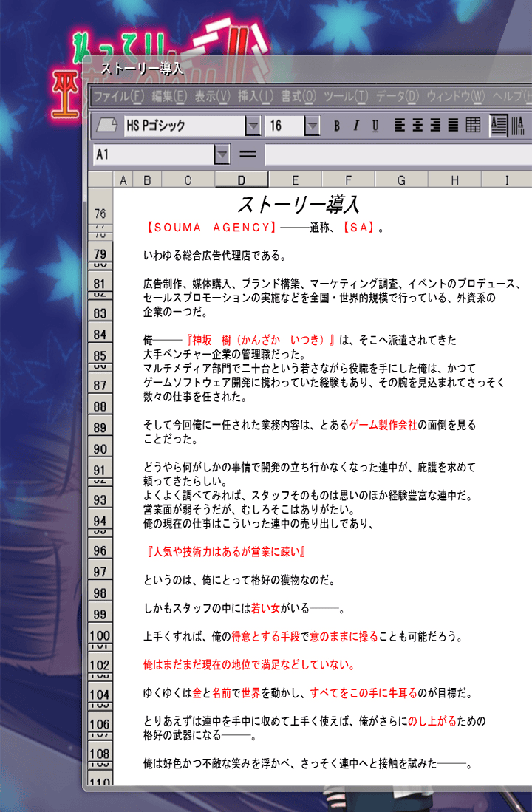Align cell text to the right
This screenshot has height=812, width=532.
(435, 126)
